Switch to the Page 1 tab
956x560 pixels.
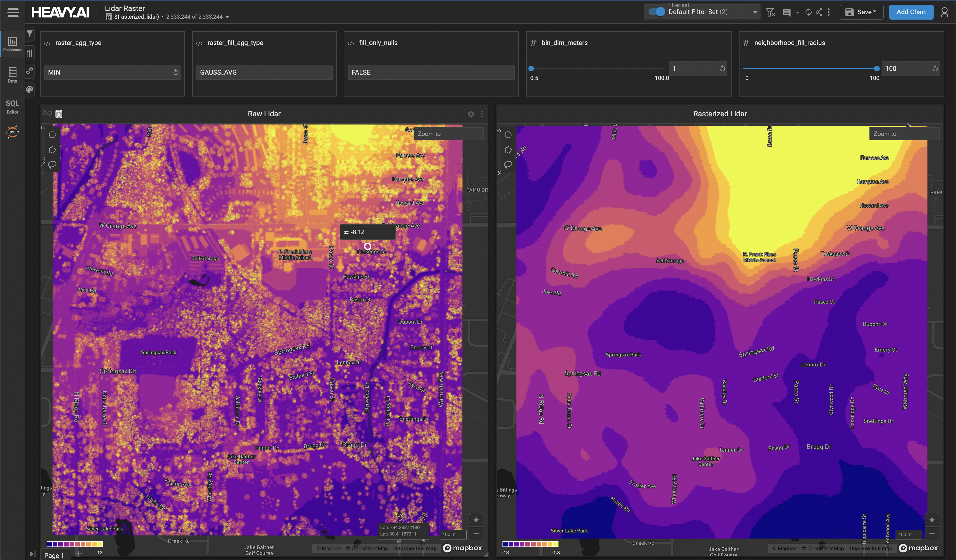(x=54, y=555)
